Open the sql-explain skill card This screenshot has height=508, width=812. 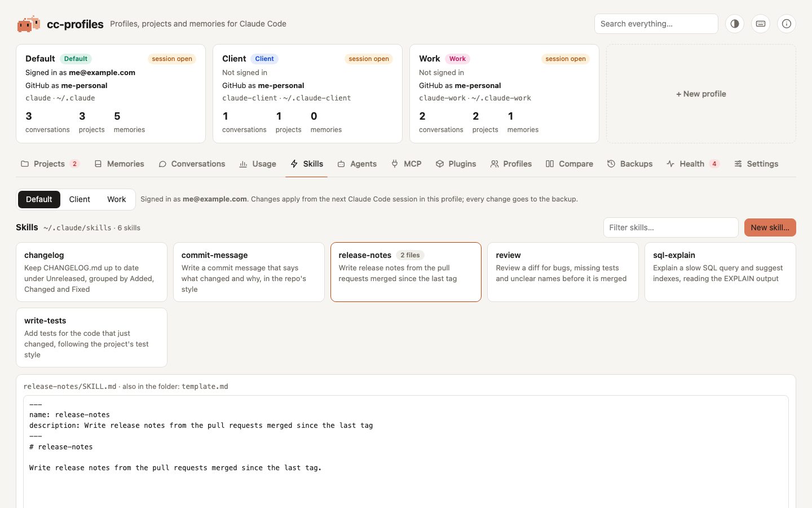click(720, 272)
